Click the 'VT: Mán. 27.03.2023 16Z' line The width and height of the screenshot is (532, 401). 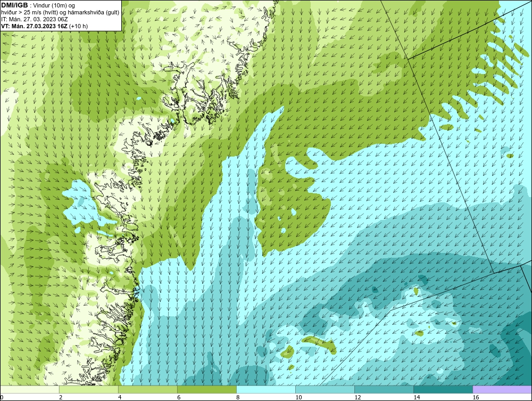coord(34,26)
